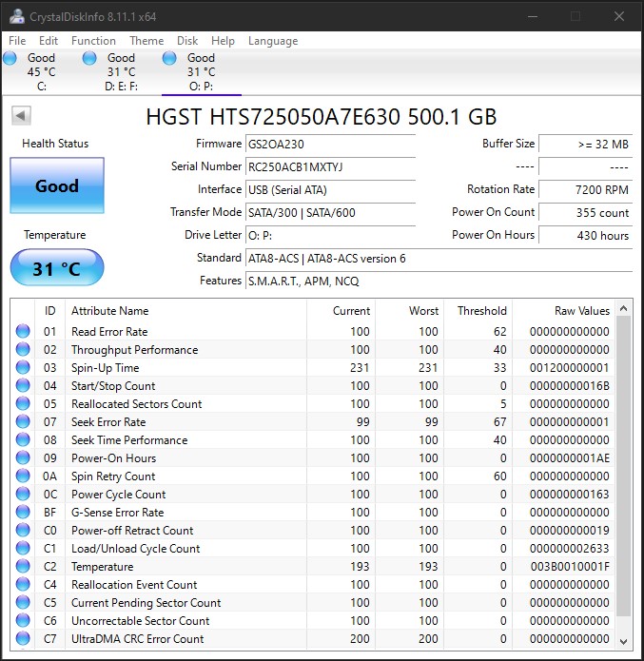Click the attribute list vertical scrollbar thumb
This screenshot has height=661, width=644.
point(624,466)
